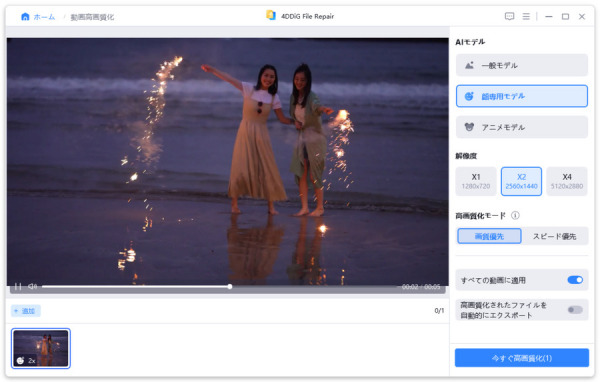
Task: Select the 一般モデル AI model
Action: (522, 65)
